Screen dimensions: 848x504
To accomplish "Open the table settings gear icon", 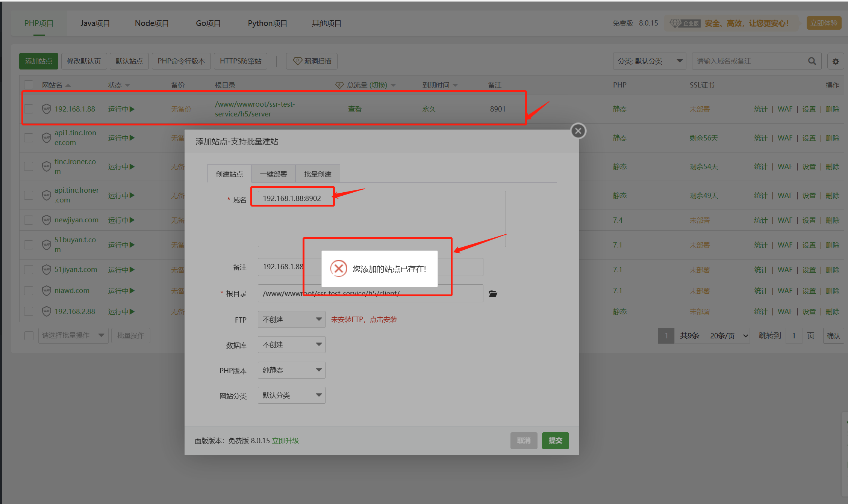I will [836, 61].
